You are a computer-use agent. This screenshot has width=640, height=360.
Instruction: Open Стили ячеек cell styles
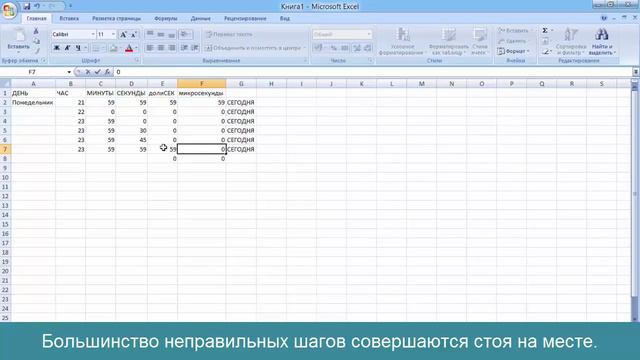tap(479, 41)
